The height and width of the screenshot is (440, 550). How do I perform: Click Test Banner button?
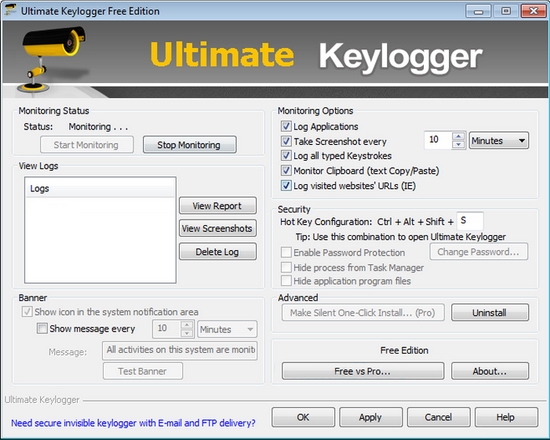[x=142, y=371]
